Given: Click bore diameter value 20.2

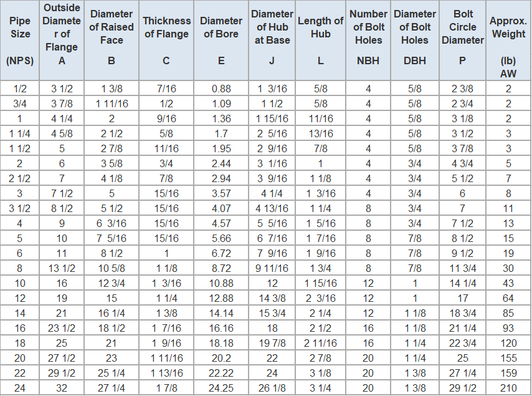Looking at the screenshot, I should click(x=221, y=357).
